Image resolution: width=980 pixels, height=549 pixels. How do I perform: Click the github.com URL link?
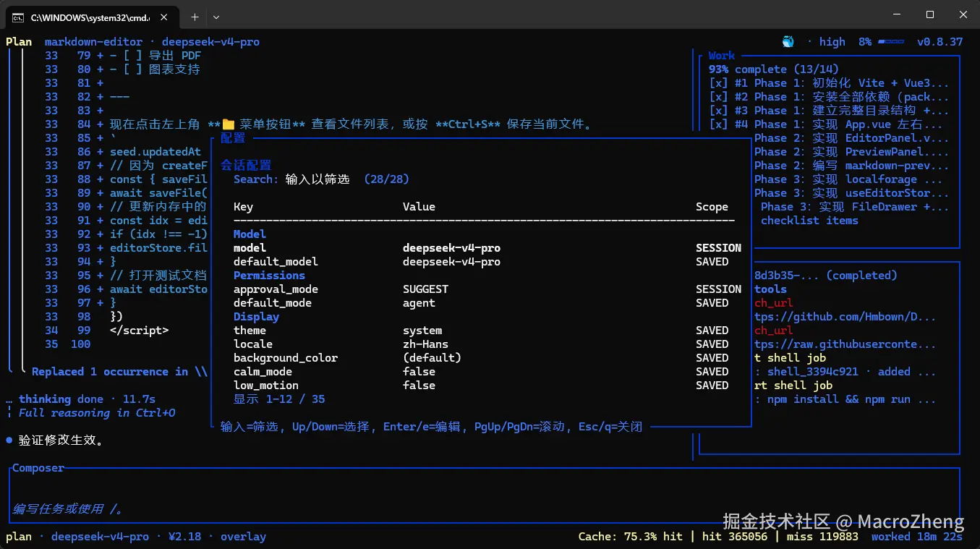(x=845, y=317)
